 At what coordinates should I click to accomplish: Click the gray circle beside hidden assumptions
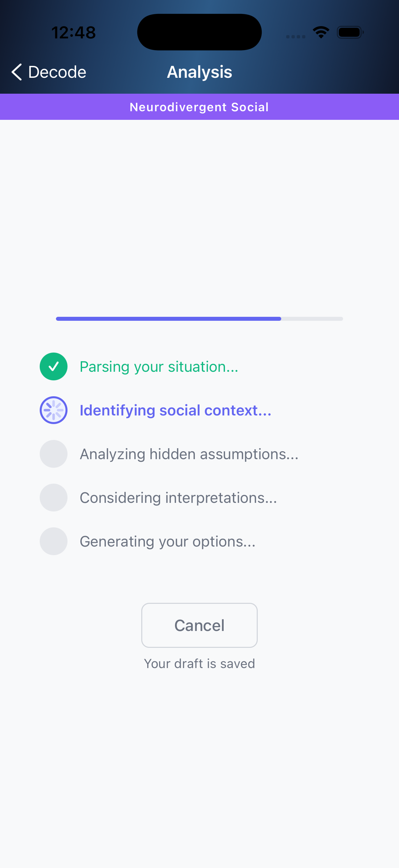[x=54, y=454]
